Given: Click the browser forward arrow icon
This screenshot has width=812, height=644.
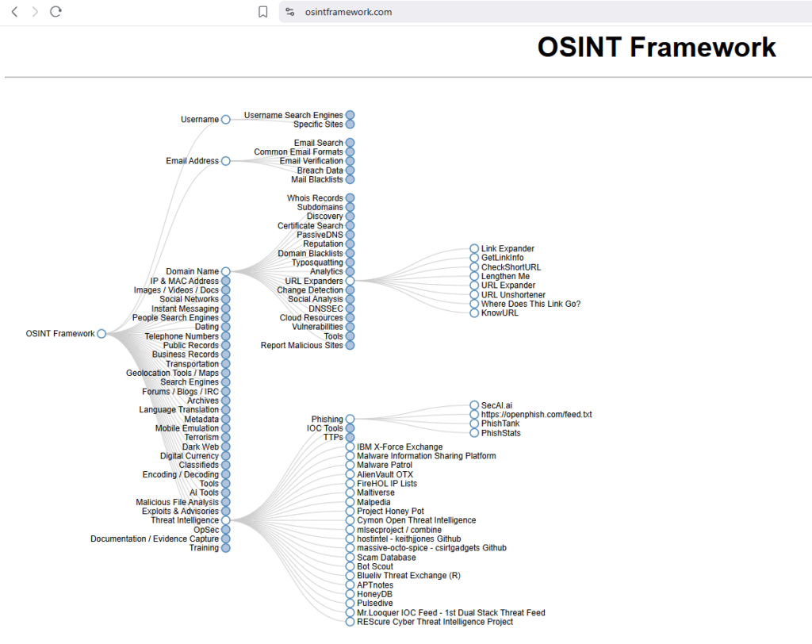Looking at the screenshot, I should click(x=35, y=12).
